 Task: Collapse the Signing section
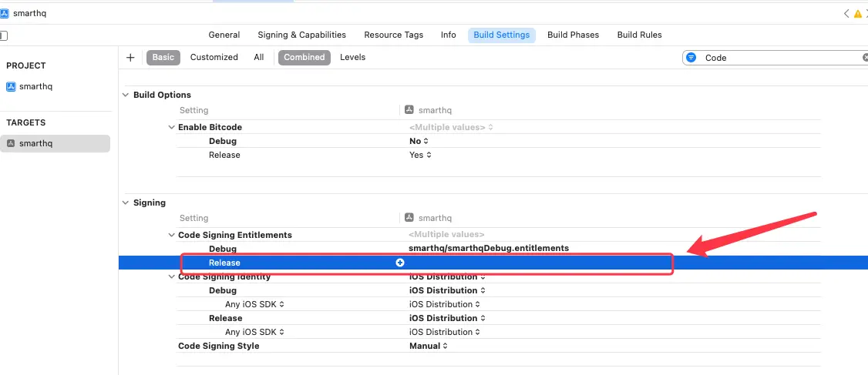126,203
